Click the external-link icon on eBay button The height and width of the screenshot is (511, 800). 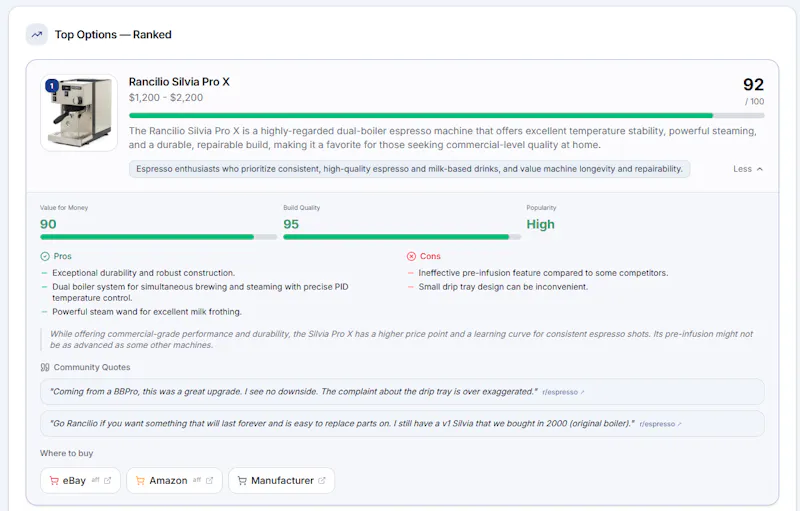coord(107,480)
